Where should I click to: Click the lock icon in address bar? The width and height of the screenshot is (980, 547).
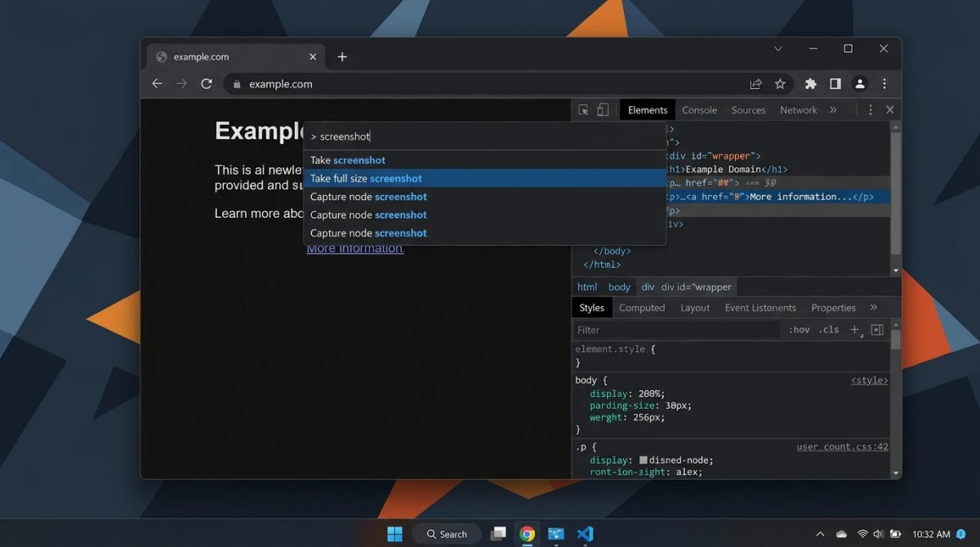[x=237, y=84]
